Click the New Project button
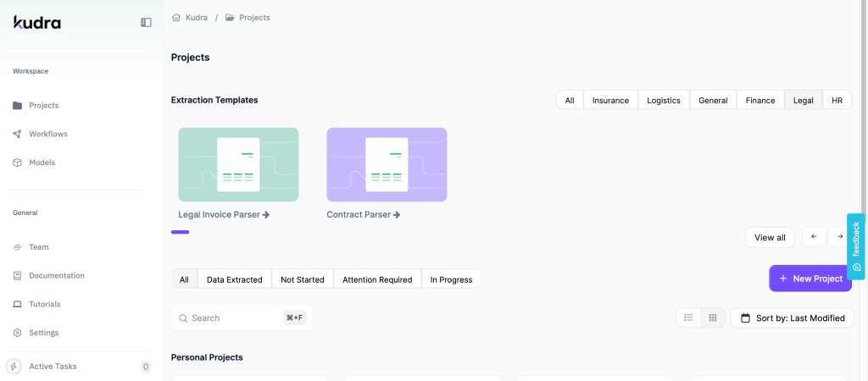 [810, 279]
